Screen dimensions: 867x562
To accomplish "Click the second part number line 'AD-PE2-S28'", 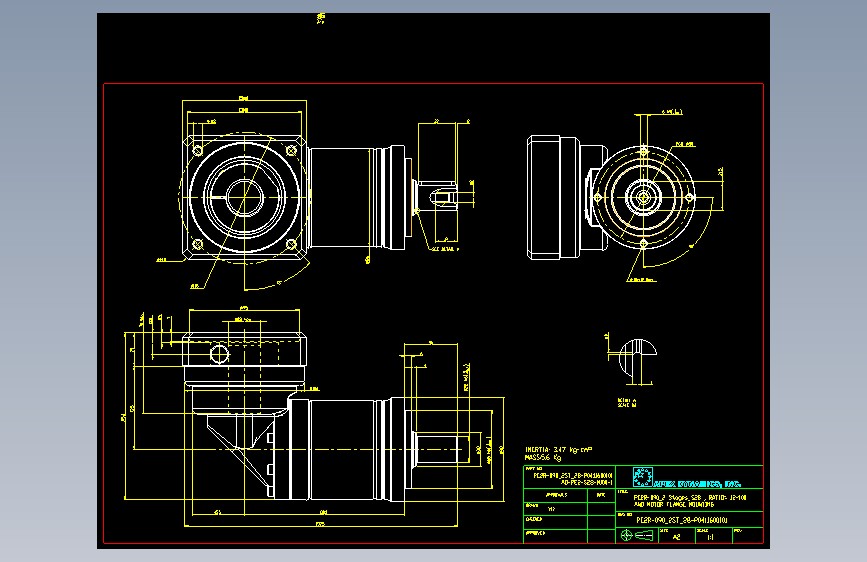I will (x=586, y=482).
